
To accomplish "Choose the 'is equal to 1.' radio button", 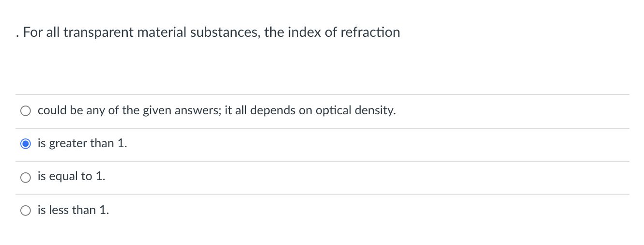I will 26,177.
